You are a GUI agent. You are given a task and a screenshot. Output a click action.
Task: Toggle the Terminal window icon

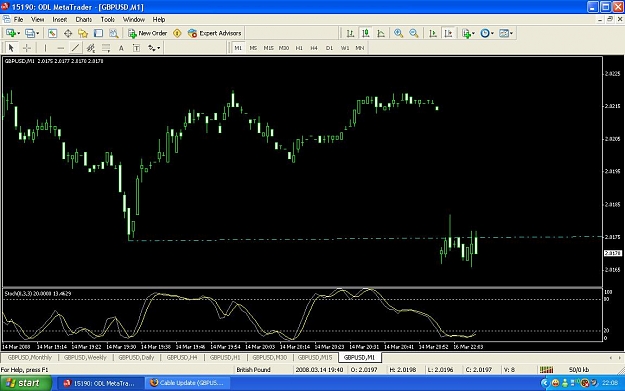pos(98,33)
